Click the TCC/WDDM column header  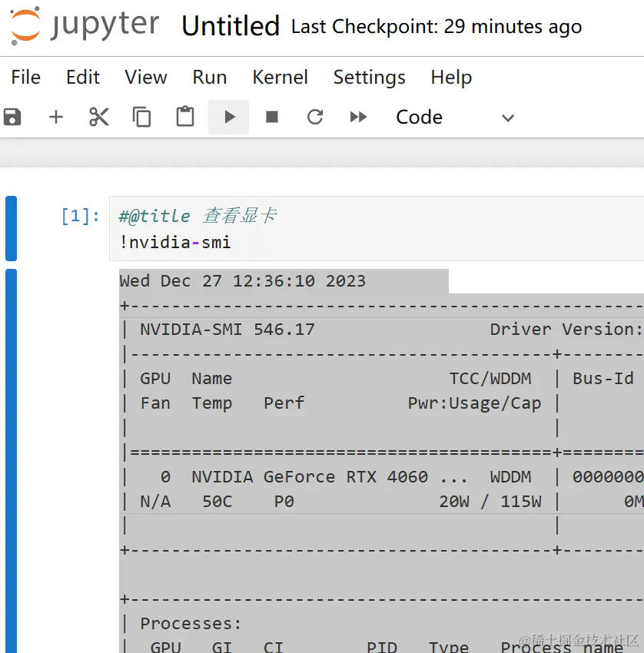pyautogui.click(x=490, y=379)
